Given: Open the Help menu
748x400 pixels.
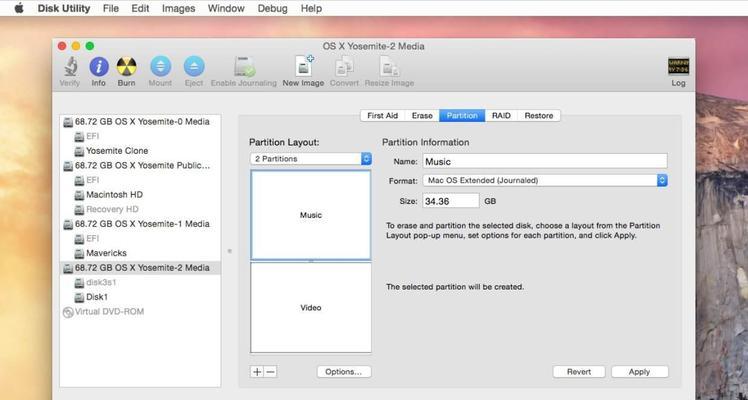Looking at the screenshot, I should [311, 8].
